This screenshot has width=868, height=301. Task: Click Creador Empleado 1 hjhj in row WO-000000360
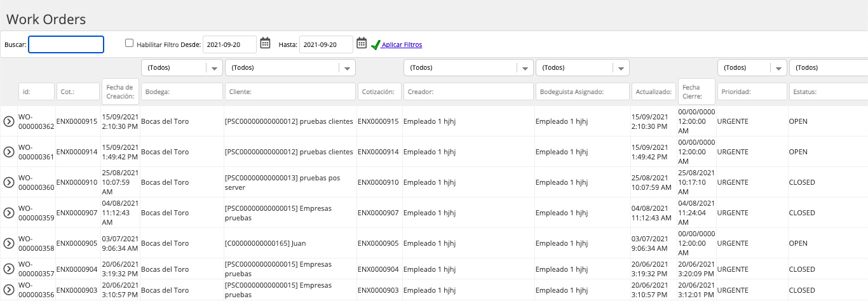click(430, 182)
